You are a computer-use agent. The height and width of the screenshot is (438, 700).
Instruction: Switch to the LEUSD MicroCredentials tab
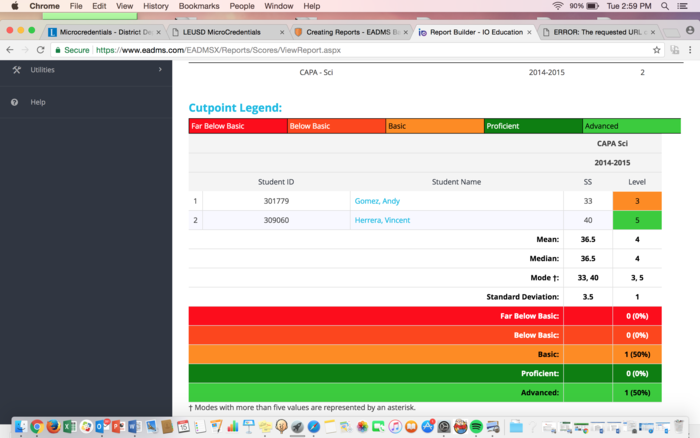coord(222,32)
